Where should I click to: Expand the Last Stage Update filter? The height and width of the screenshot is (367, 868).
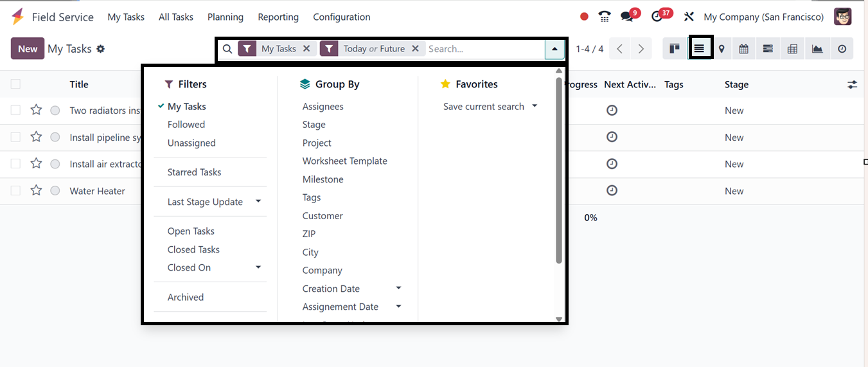tap(258, 202)
